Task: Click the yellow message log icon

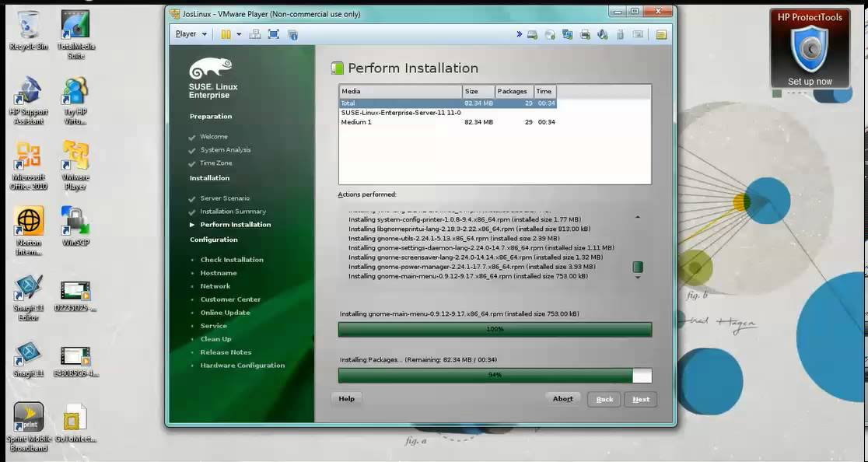Action: 661,35
